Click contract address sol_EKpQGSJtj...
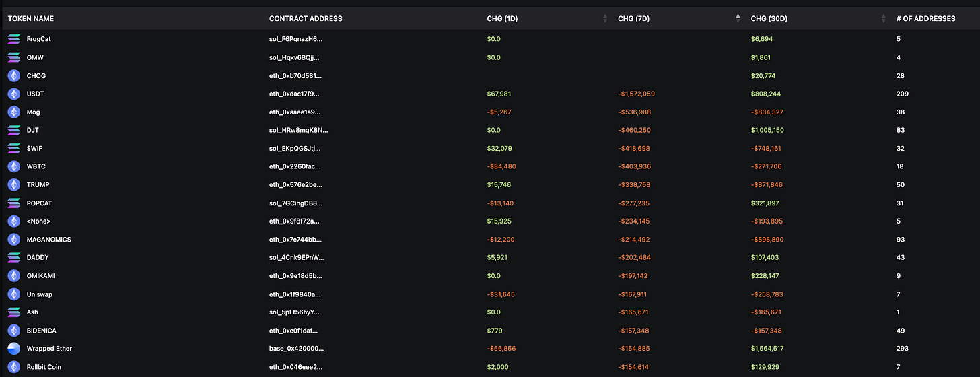The image size is (980, 377). tap(295, 148)
